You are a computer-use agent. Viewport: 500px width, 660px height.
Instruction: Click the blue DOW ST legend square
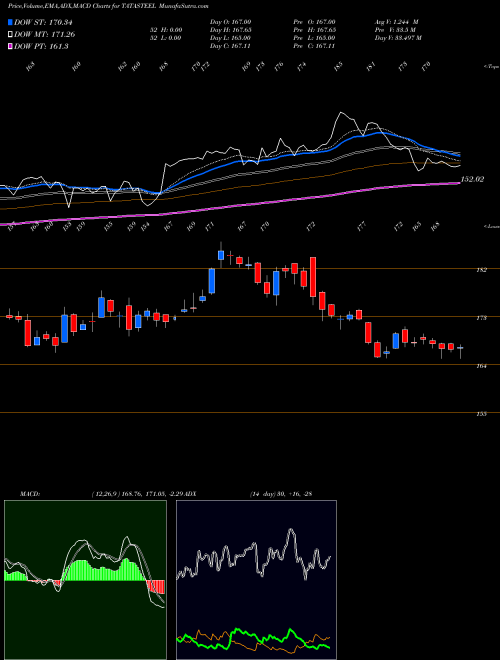[x=10, y=22]
